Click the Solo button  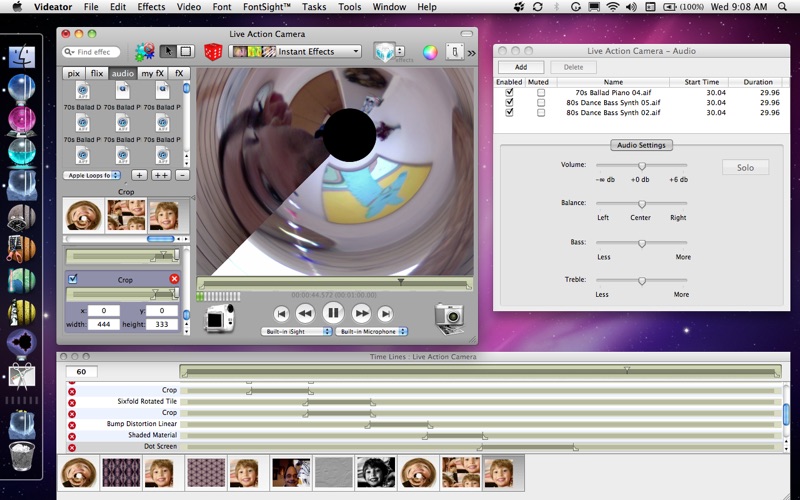(745, 167)
